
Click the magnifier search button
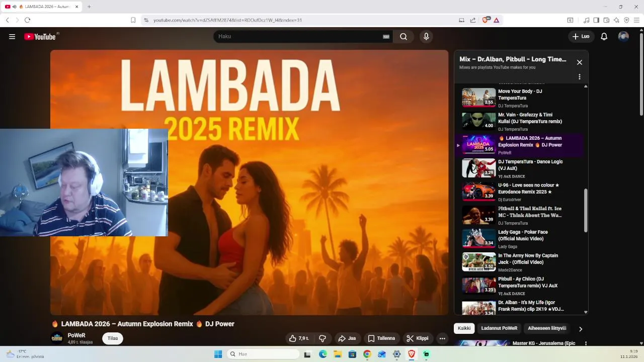[404, 37]
